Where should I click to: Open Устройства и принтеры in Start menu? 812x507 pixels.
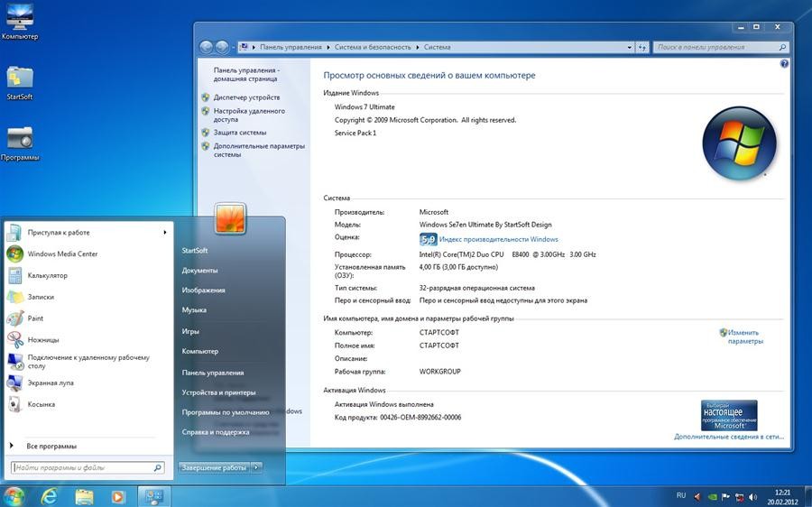218,392
